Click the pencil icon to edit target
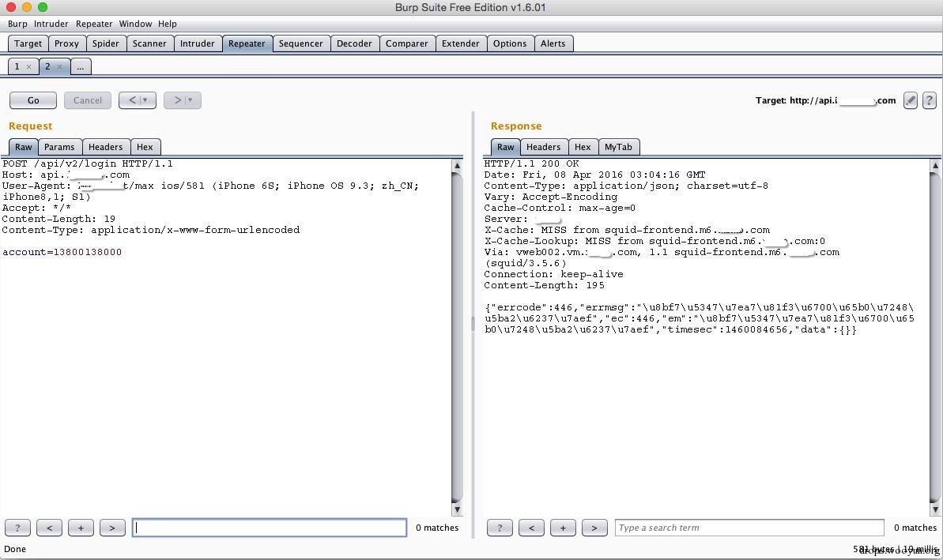Image resolution: width=943 pixels, height=560 pixels. coord(911,100)
